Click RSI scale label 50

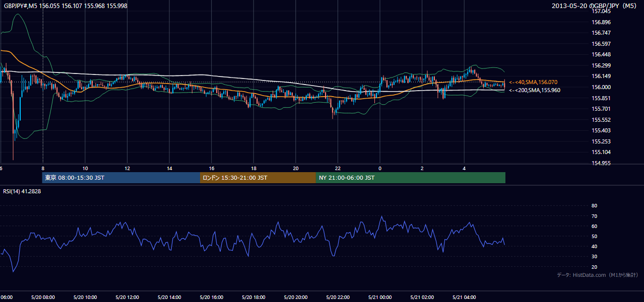594,236
